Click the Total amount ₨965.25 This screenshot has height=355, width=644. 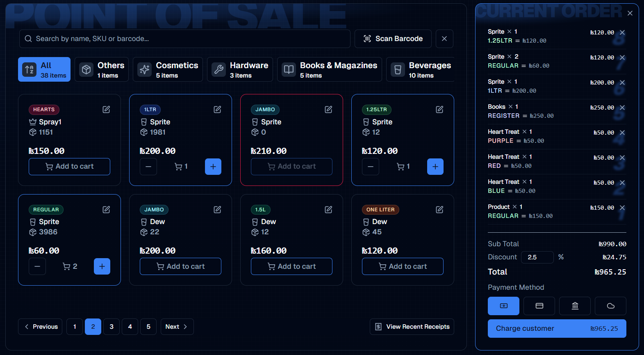(x=610, y=272)
